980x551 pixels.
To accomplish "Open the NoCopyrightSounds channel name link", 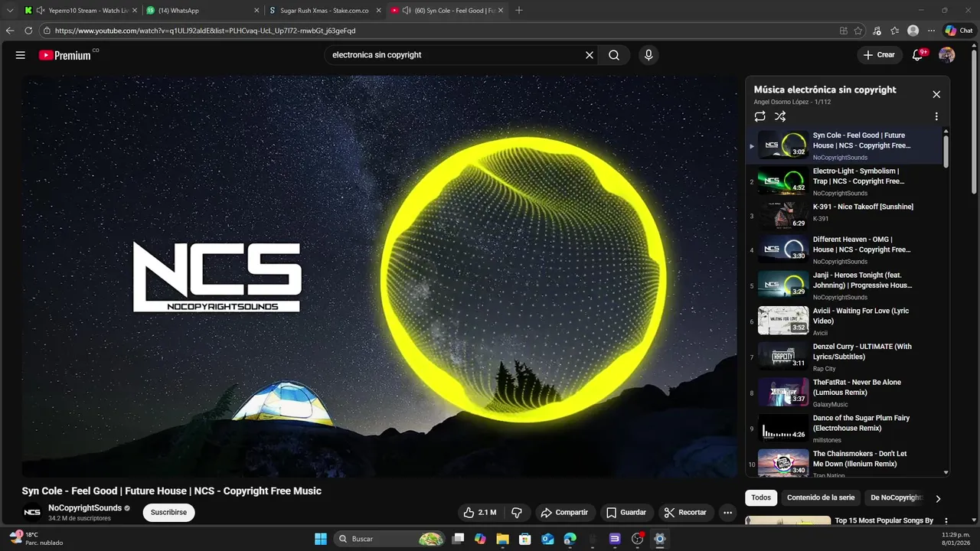I will pyautogui.click(x=85, y=508).
